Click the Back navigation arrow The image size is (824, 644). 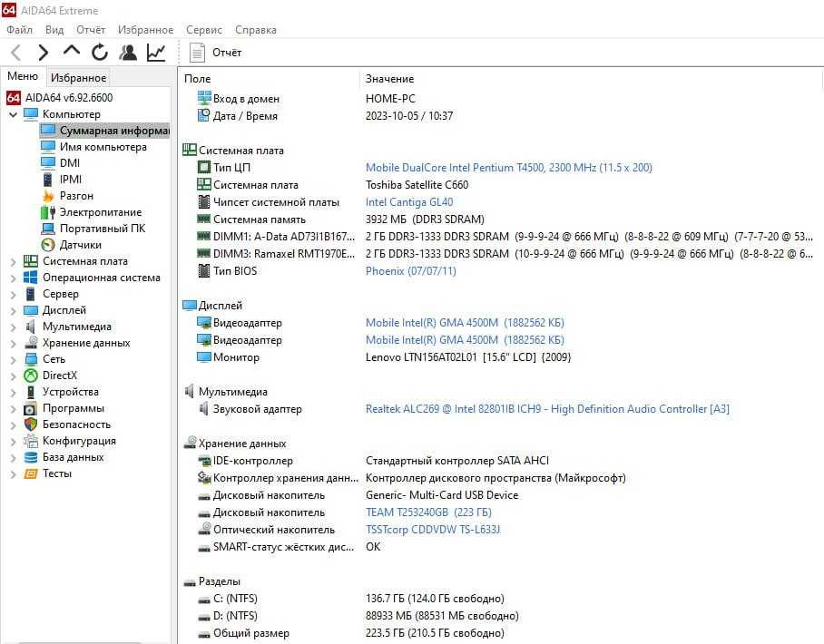tap(15, 53)
